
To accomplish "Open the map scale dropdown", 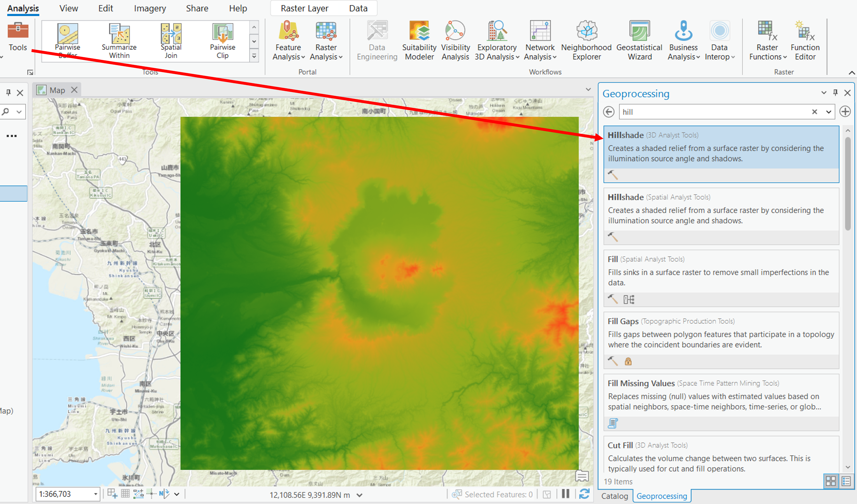I will [96, 494].
